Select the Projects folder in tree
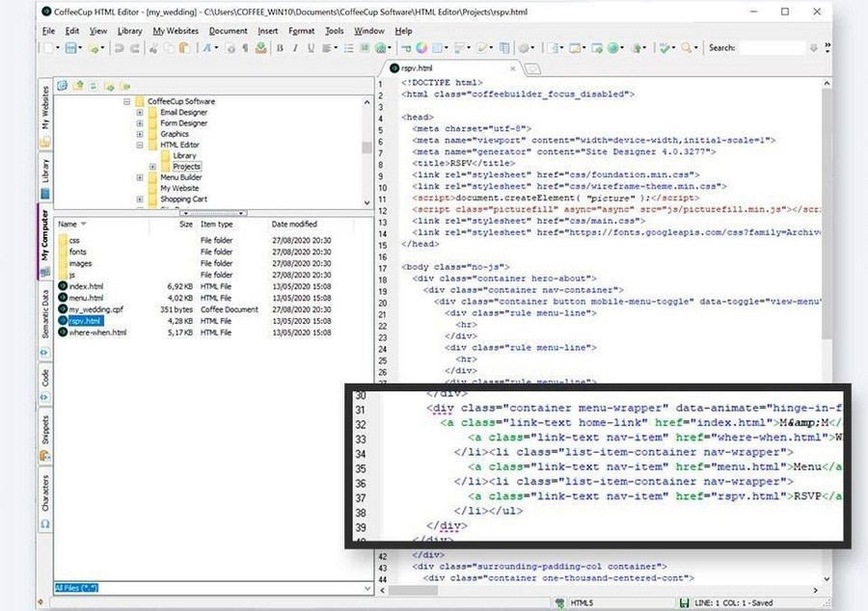 (186, 167)
